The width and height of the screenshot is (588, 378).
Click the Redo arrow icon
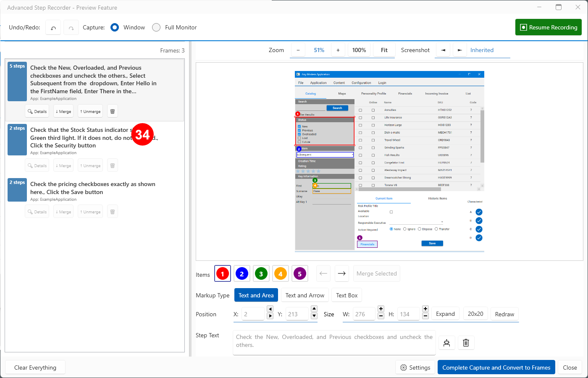pos(71,28)
